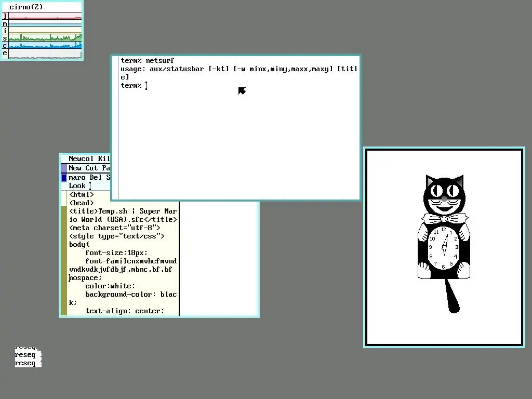Click the cat clock's dial face

(x=443, y=248)
